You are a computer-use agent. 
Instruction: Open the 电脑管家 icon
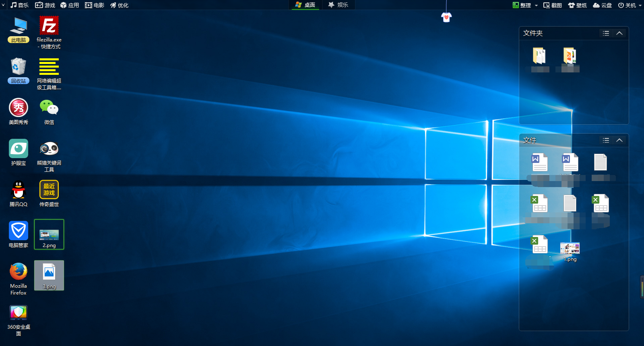[19, 231]
